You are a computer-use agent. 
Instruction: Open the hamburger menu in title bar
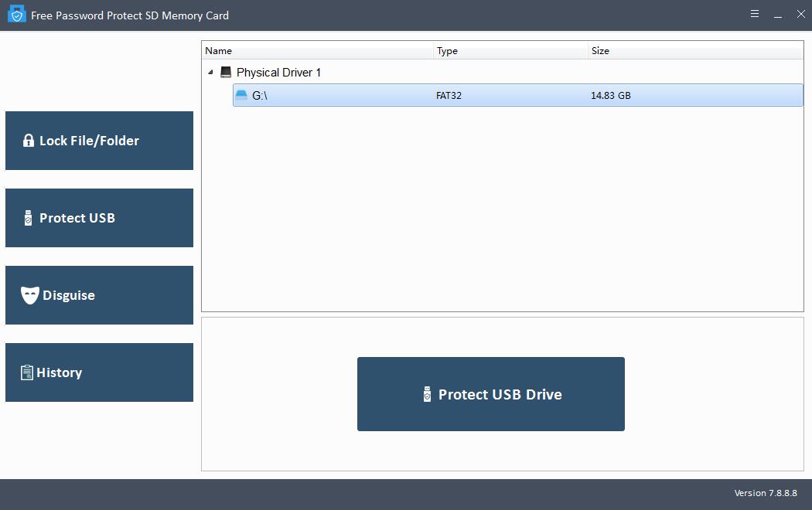click(755, 14)
